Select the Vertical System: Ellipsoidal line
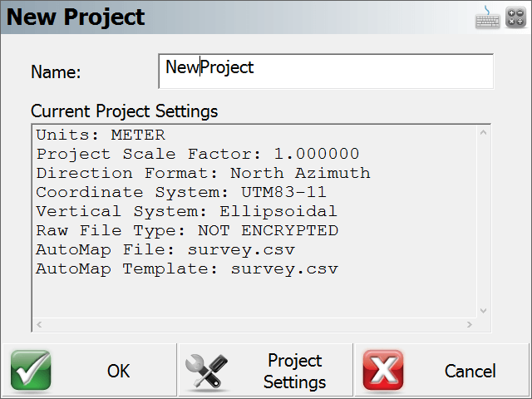 pyautogui.click(x=186, y=211)
